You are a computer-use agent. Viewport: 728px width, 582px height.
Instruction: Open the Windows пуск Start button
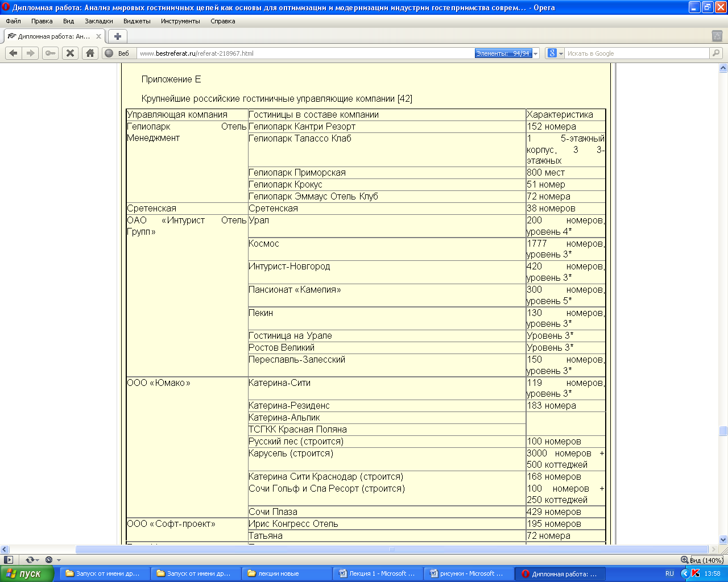pyautogui.click(x=27, y=573)
